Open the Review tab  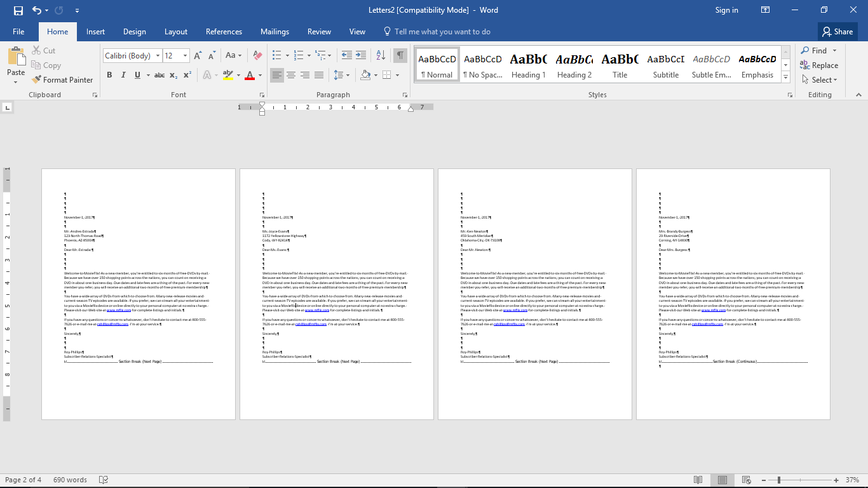coord(319,31)
